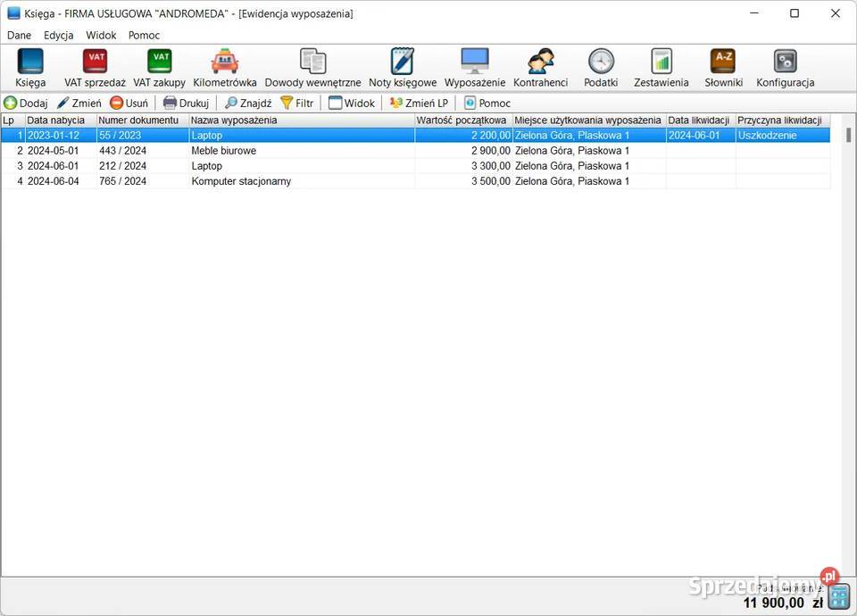The height and width of the screenshot is (616, 857).
Task: Open the Dane menu
Action: click(x=19, y=36)
